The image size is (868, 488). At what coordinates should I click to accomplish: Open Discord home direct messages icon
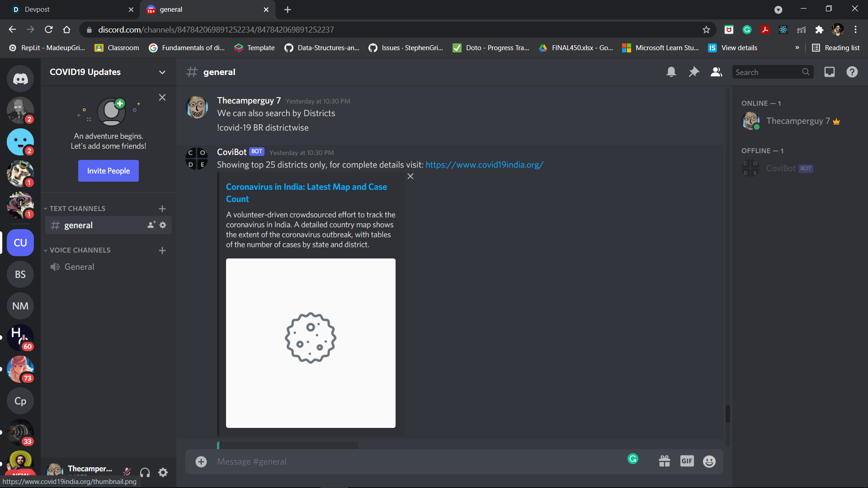(x=20, y=79)
